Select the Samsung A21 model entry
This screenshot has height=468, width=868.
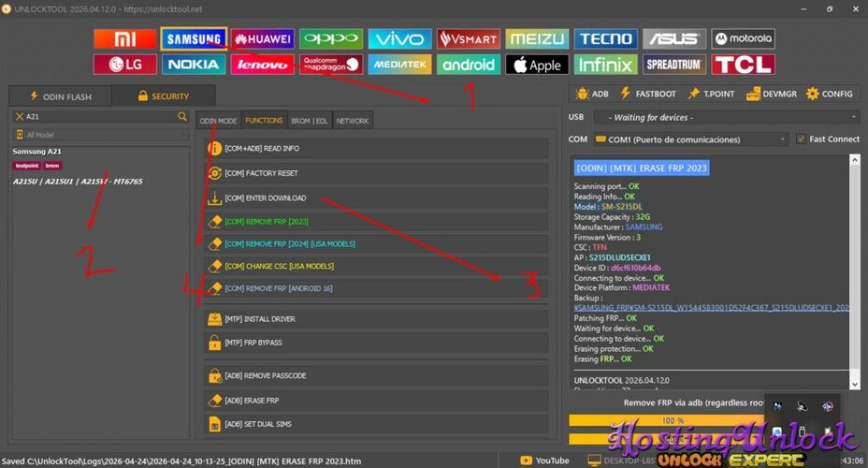click(37, 152)
